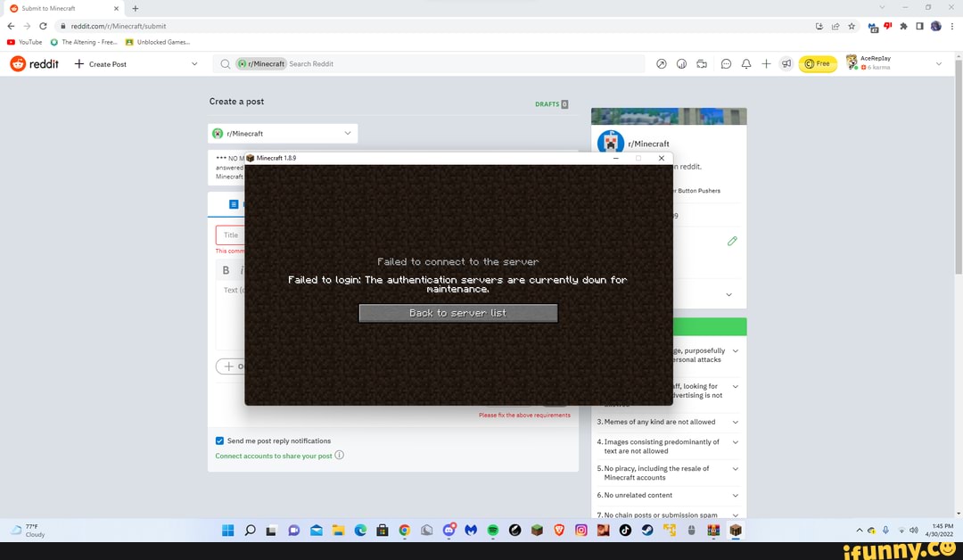Open Reddit notifications bell
963x560 pixels.
(x=746, y=64)
